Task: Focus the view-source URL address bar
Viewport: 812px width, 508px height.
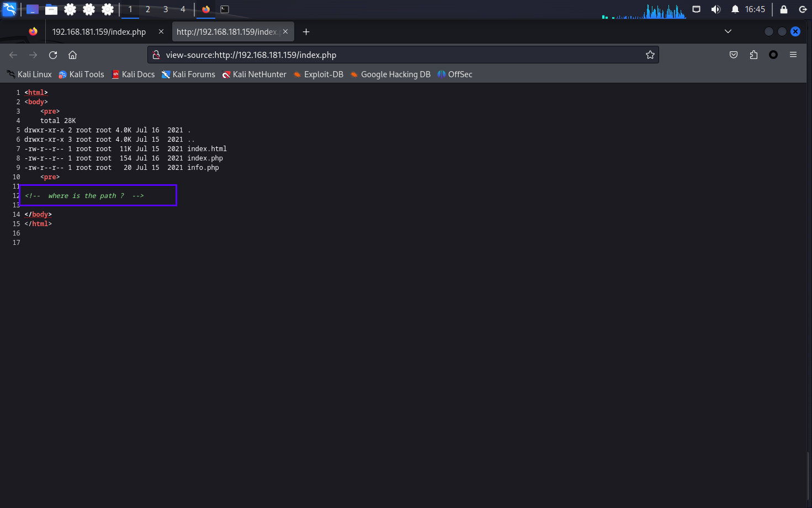Action: pyautogui.click(x=403, y=55)
